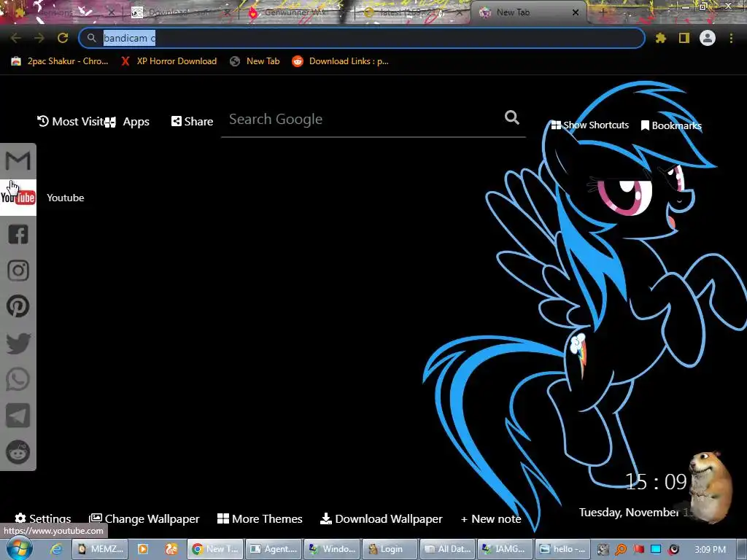This screenshot has height=560, width=747.
Task: Click the system tray clock
Action: click(710, 550)
